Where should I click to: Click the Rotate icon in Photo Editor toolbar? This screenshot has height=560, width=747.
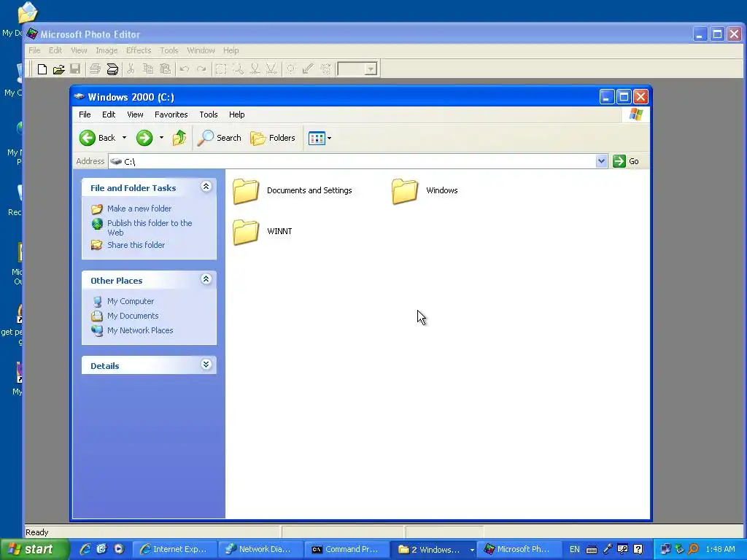(325, 69)
